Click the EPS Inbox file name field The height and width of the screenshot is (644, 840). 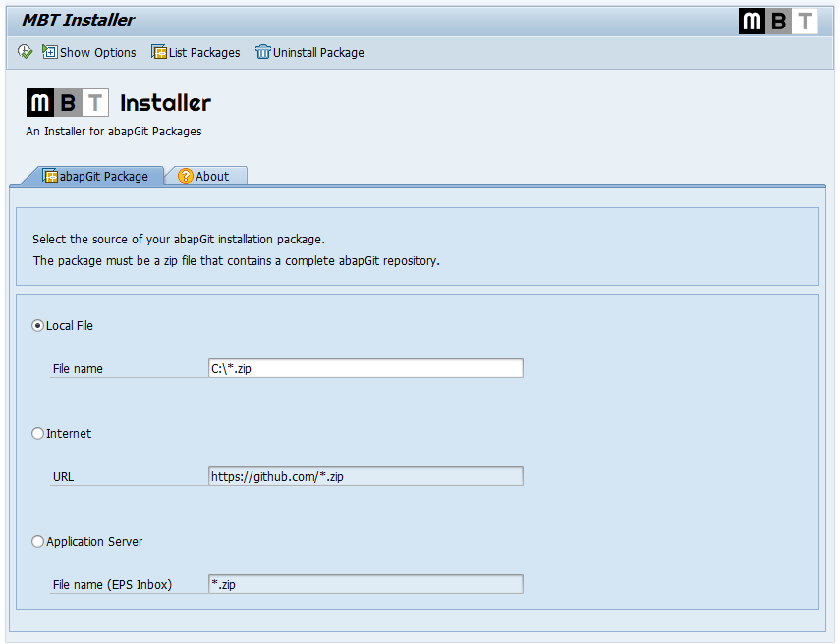coord(365,584)
